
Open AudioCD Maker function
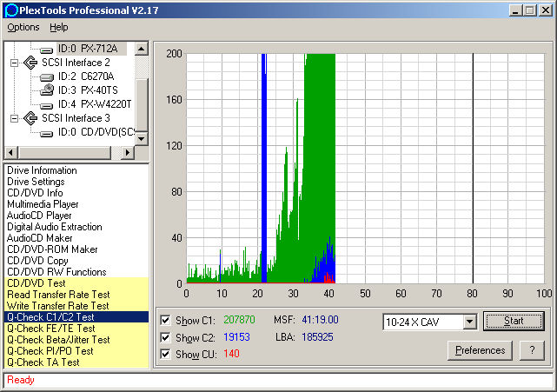[x=76, y=238]
